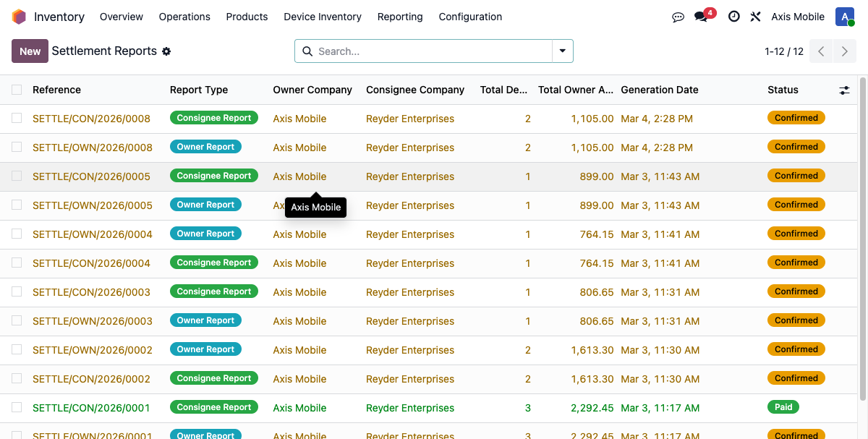Image resolution: width=868 pixels, height=439 pixels.
Task: Check the box for SETTLE/CON/2026/0008
Action: [17, 118]
